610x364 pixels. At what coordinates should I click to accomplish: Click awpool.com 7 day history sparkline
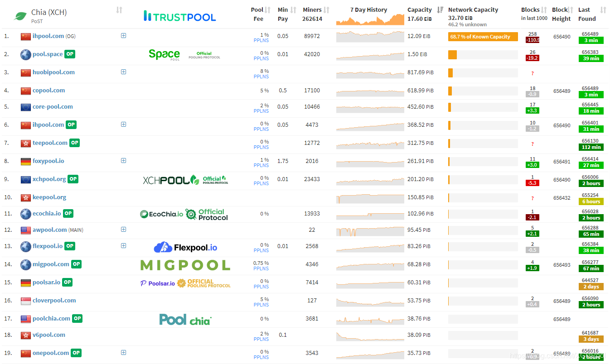click(370, 231)
